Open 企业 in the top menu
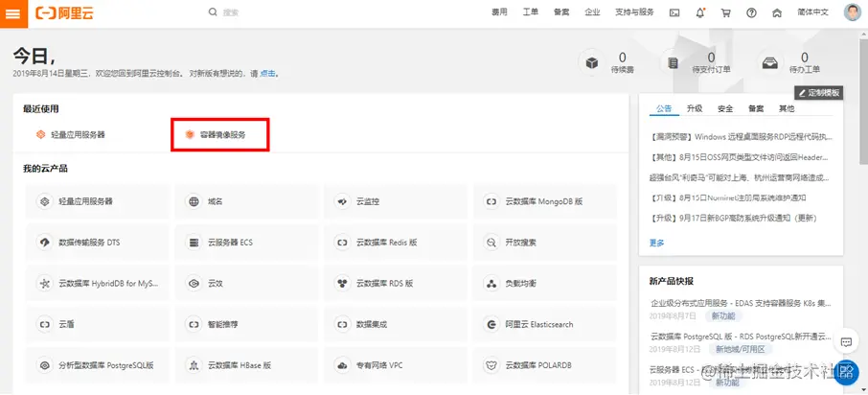The width and height of the screenshot is (868, 395). (592, 12)
